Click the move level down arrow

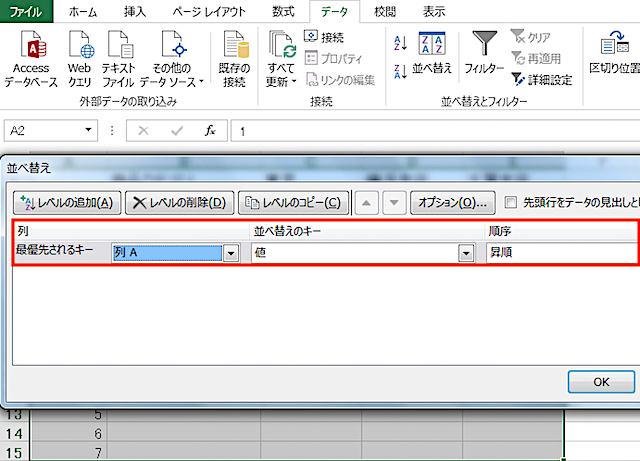394,203
